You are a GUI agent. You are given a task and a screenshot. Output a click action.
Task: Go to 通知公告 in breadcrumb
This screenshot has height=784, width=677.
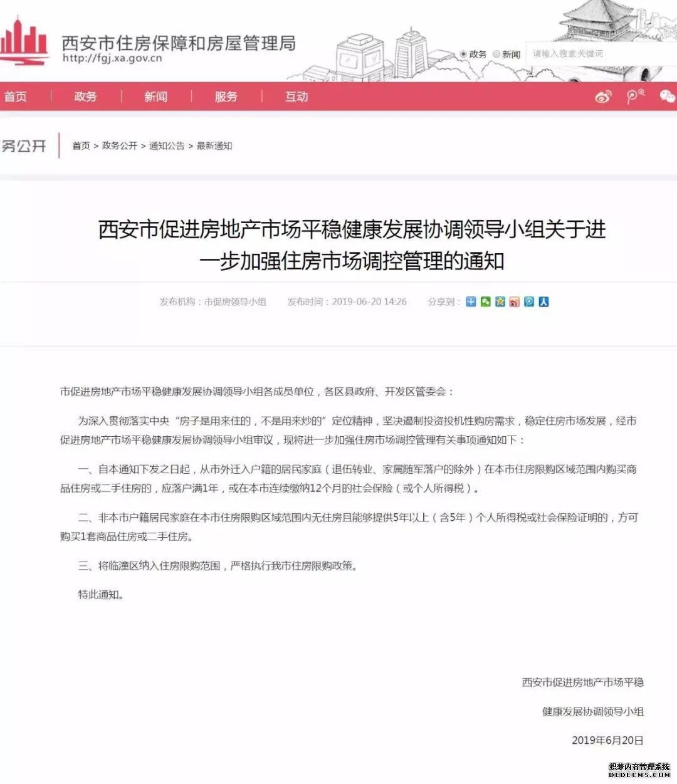tap(167, 145)
